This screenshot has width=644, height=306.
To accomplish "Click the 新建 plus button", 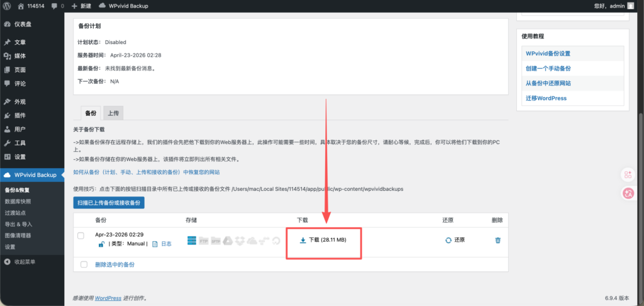I will [81, 6].
